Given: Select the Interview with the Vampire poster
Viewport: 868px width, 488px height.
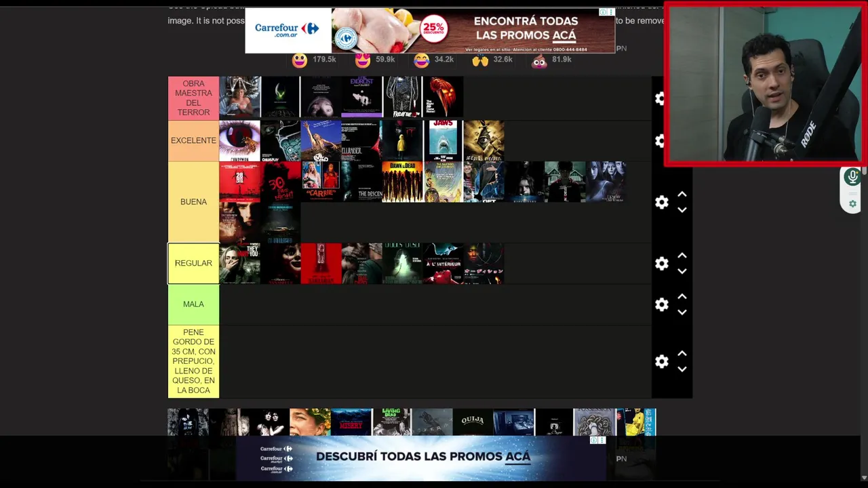Looking at the screenshot, I should pyautogui.click(x=239, y=222).
